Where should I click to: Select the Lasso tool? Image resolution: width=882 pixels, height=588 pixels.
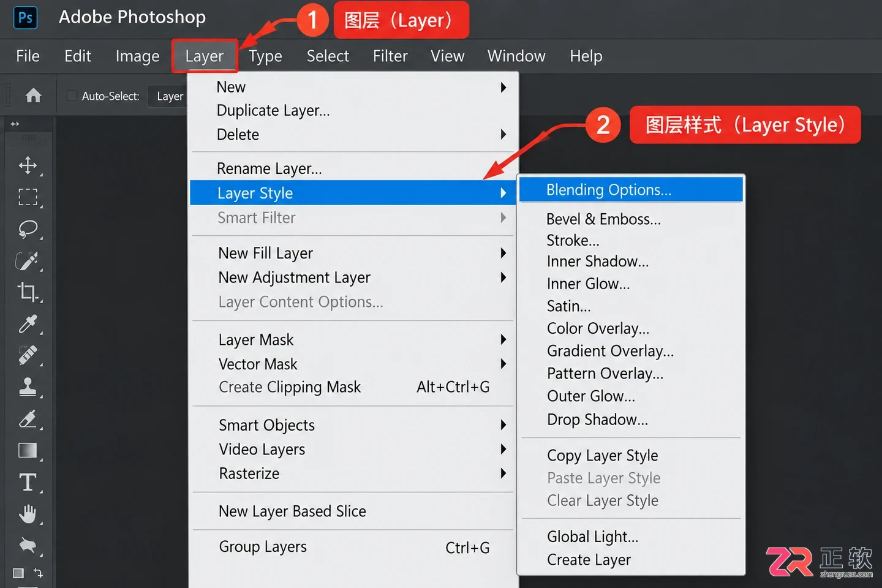(x=28, y=229)
